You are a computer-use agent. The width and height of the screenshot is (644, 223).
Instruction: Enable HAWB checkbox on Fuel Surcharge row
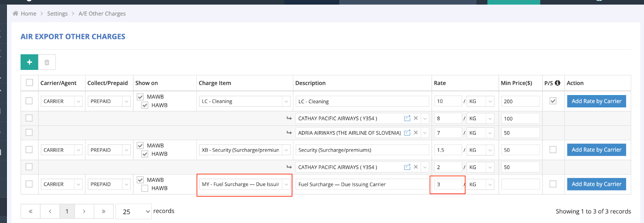[145, 188]
